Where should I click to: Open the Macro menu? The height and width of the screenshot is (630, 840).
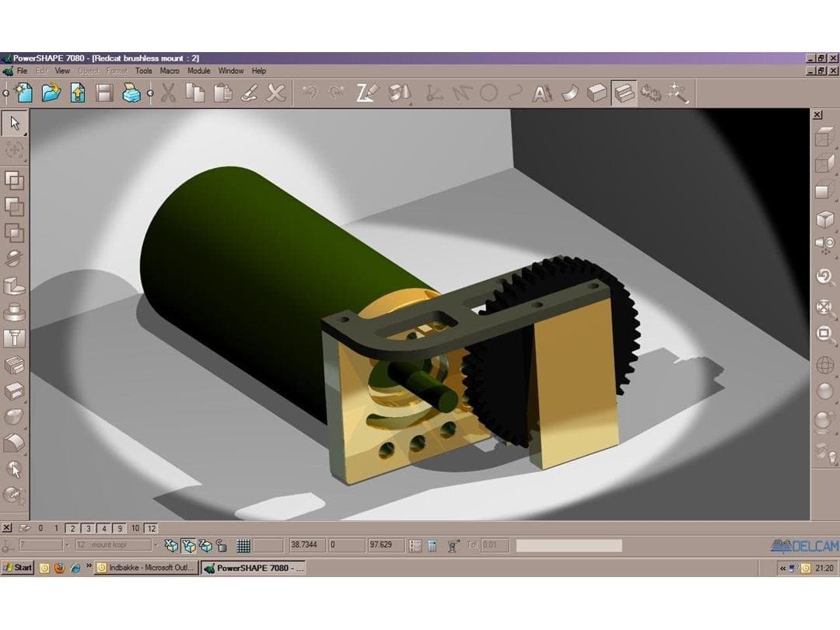(x=170, y=71)
